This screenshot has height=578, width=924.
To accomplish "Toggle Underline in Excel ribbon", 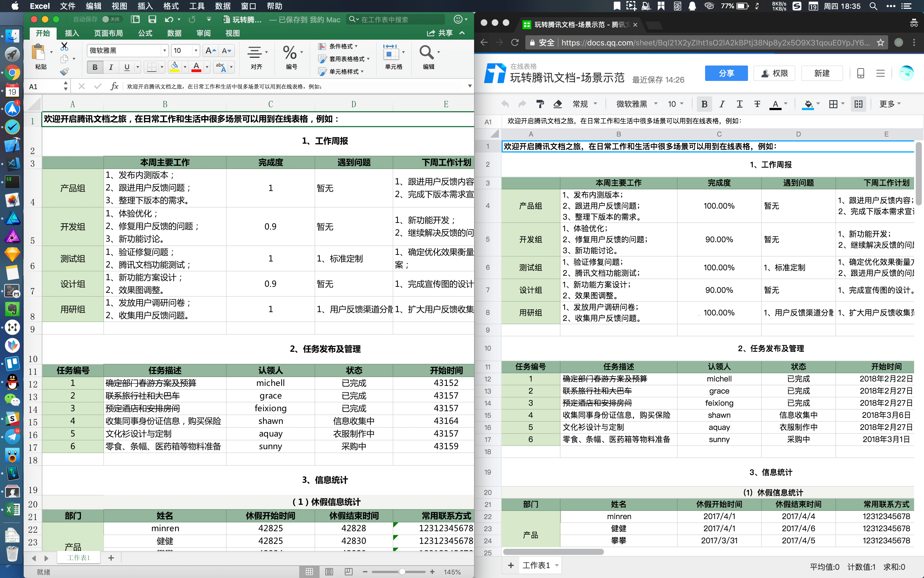I will coord(127,67).
